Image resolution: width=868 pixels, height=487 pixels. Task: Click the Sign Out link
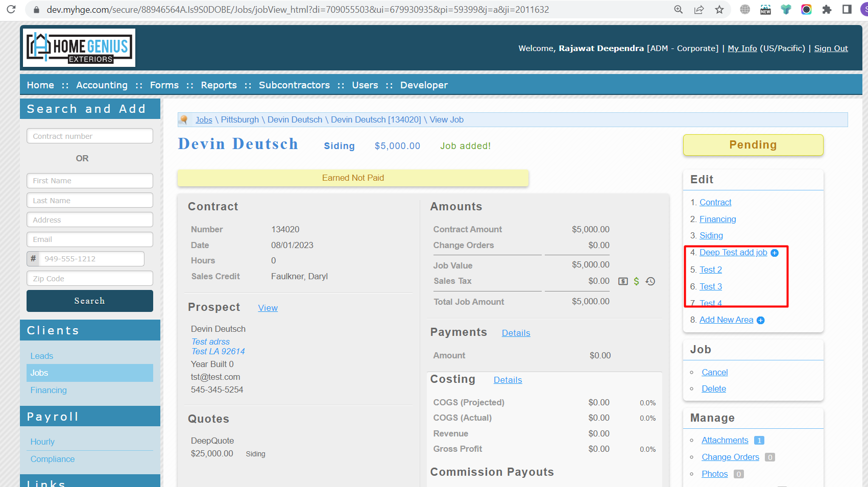tap(831, 48)
